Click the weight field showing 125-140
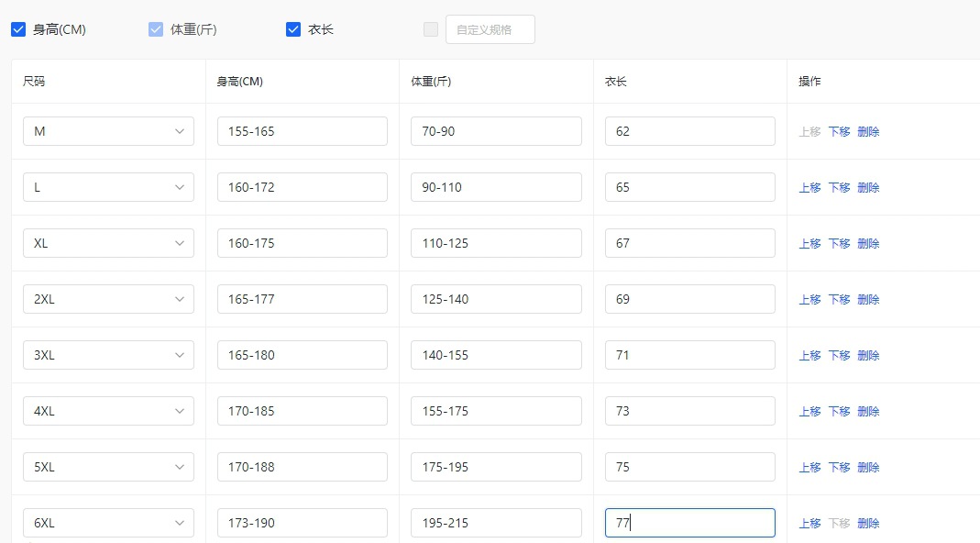 496,299
